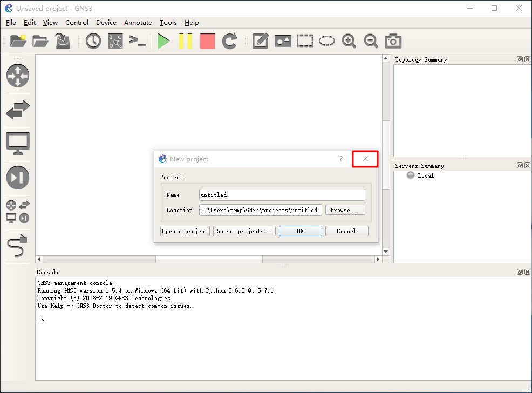The image size is (532, 393).
Task: Click the New blank project toolbar icon
Action: tap(18, 40)
